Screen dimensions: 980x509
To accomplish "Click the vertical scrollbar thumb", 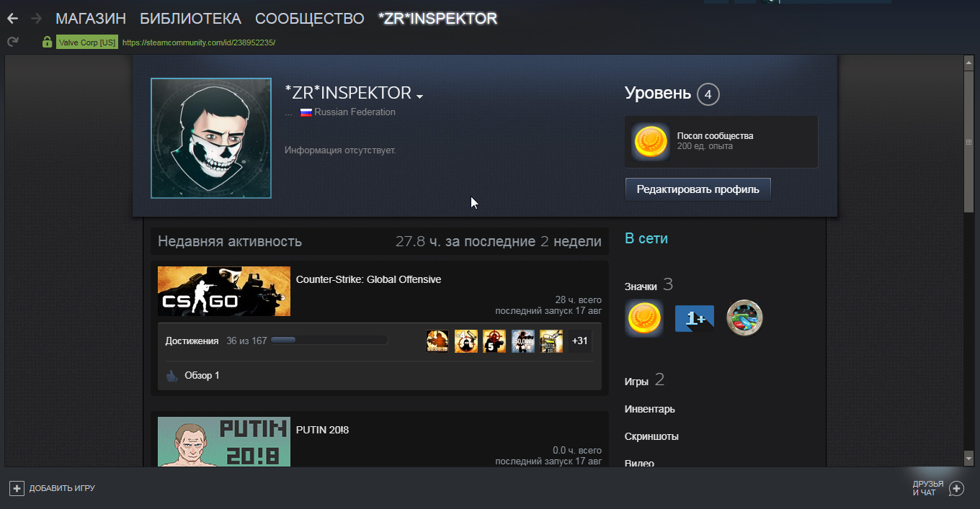I will click(x=968, y=141).
